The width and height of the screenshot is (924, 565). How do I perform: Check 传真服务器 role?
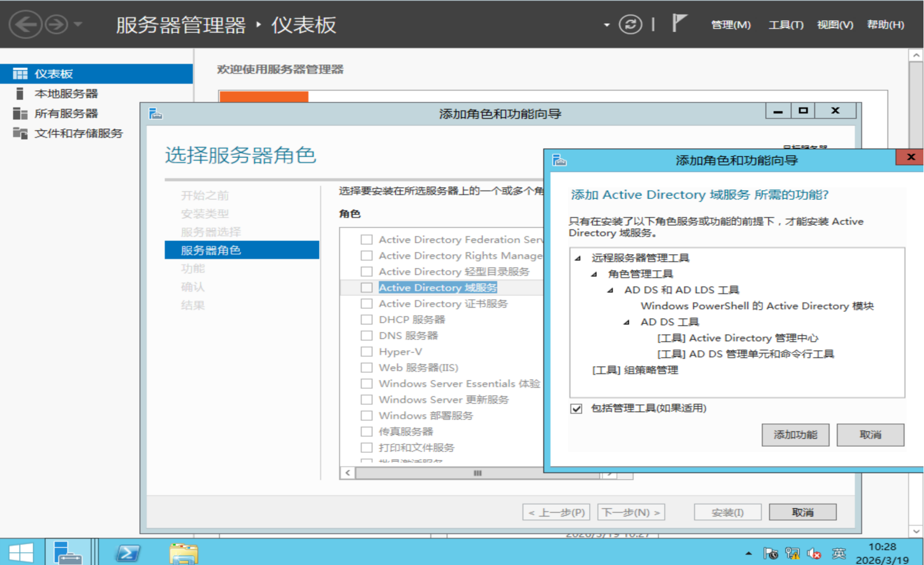click(367, 432)
